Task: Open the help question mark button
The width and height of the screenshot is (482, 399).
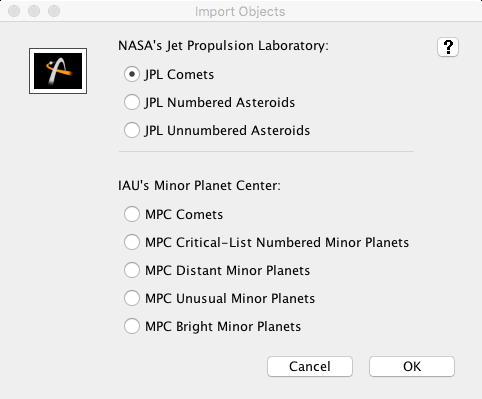Action: pos(448,47)
